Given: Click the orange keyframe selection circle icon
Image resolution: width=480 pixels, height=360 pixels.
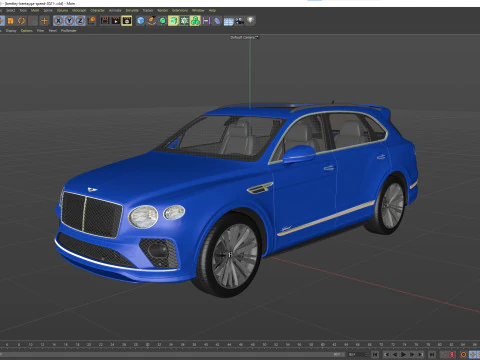Looking at the screenshot, I should click(464, 355).
